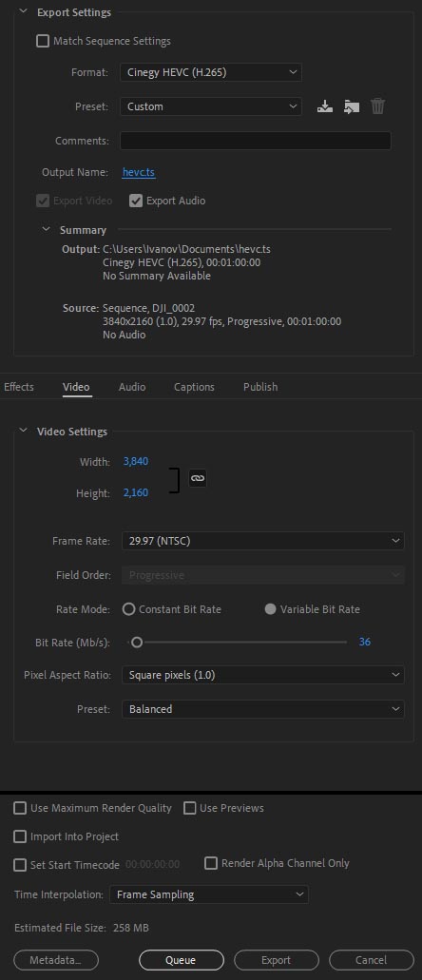Select the Video tab
This screenshot has height=980, width=422.
tap(76, 387)
